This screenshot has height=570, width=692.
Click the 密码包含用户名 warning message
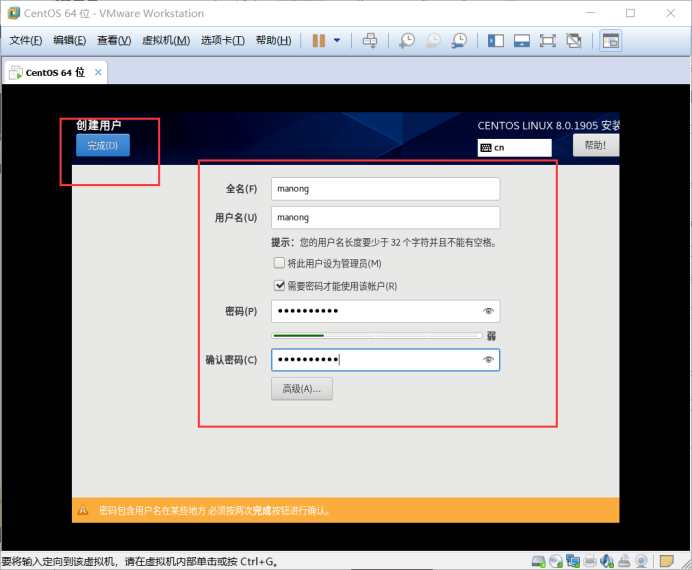tap(214, 511)
